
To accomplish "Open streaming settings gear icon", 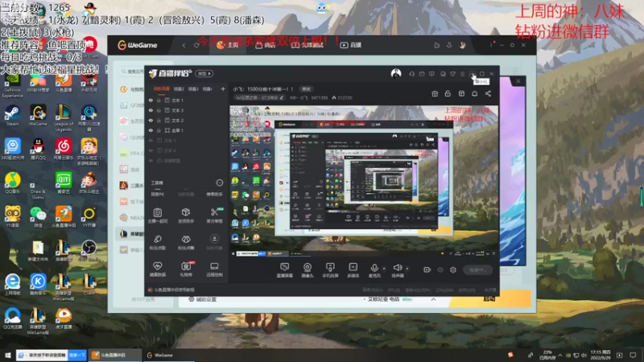I will (453, 269).
